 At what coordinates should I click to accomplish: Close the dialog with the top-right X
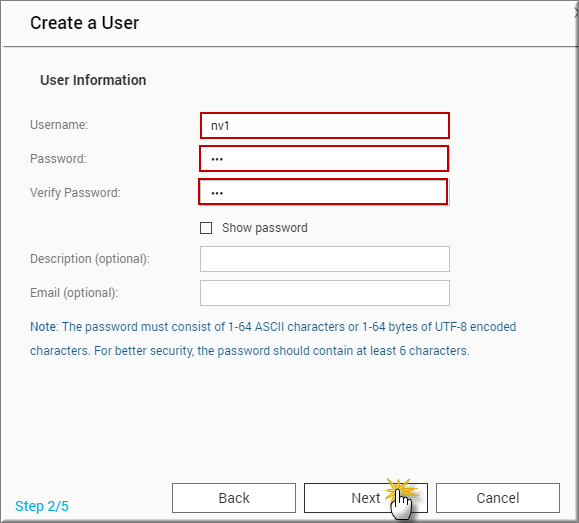[x=576, y=13]
